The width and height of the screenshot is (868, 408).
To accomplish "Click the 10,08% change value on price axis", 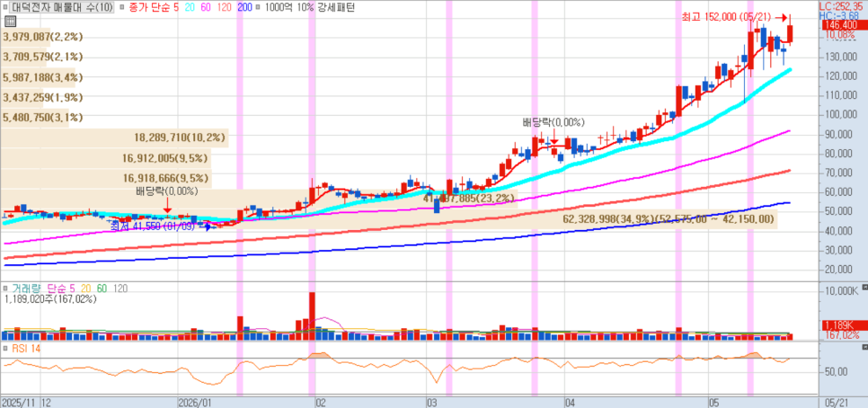I will [840, 35].
